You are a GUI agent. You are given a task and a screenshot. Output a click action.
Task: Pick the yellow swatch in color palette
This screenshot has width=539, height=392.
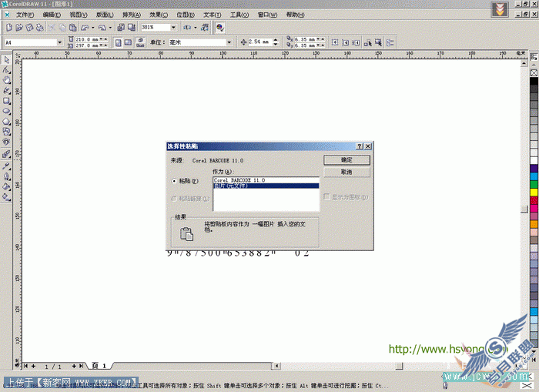534,193
